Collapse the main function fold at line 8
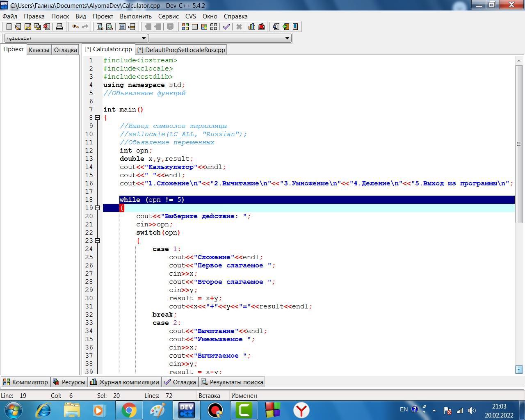 98,118
